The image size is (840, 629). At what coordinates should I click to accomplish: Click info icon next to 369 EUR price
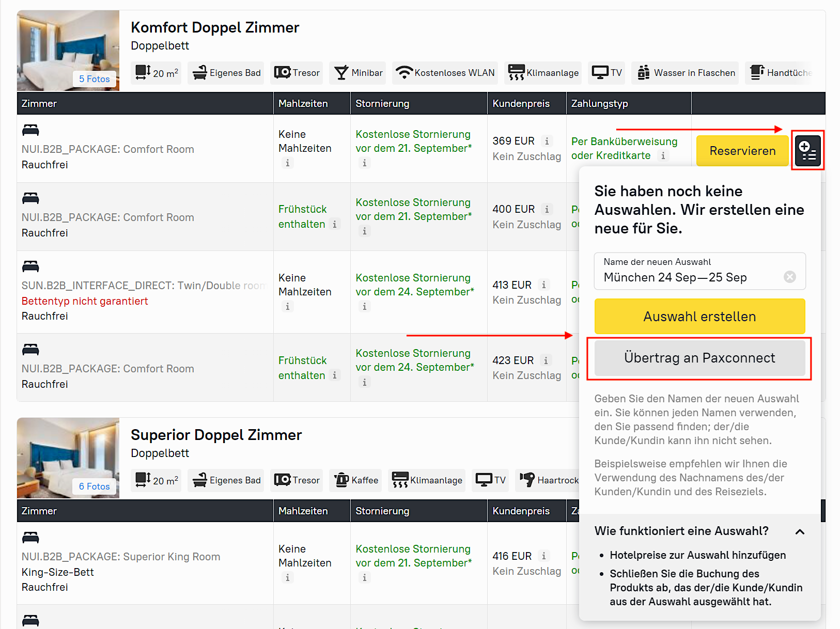[547, 141]
